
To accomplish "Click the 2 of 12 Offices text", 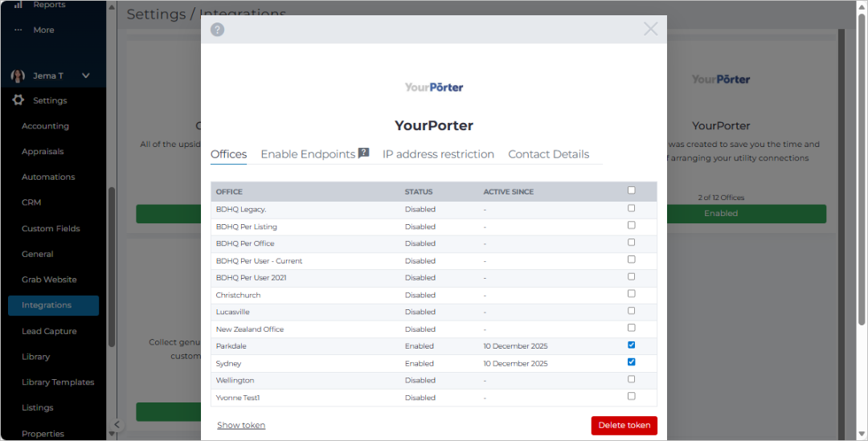I will 721,198.
